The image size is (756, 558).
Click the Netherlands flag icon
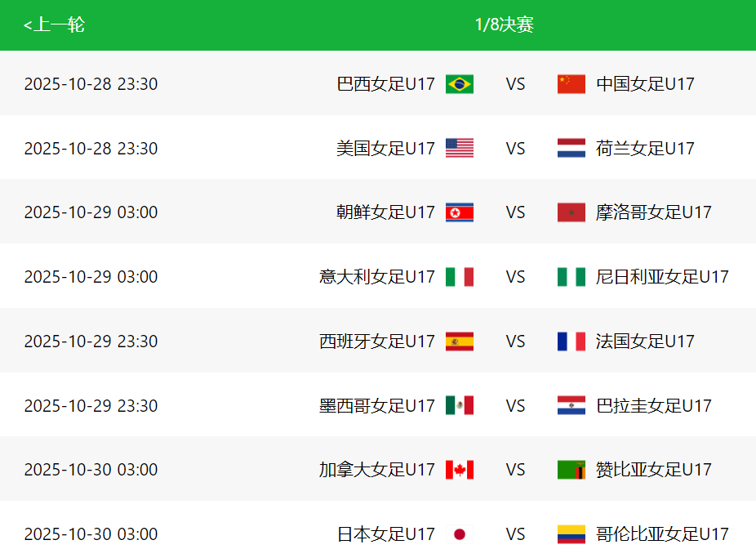[571, 148]
